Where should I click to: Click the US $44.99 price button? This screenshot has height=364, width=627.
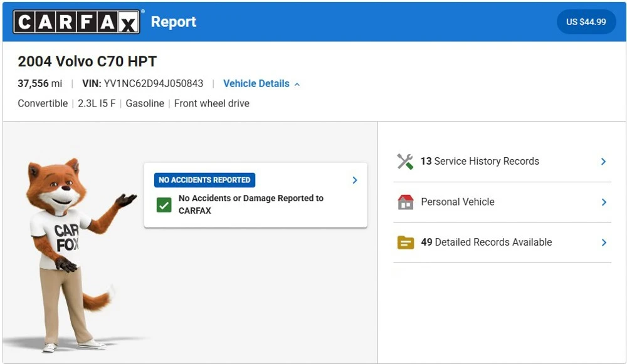click(586, 22)
